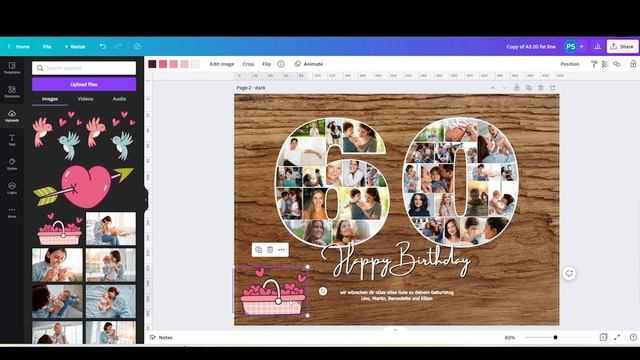
Task: Click the Share button
Action: pos(622,47)
